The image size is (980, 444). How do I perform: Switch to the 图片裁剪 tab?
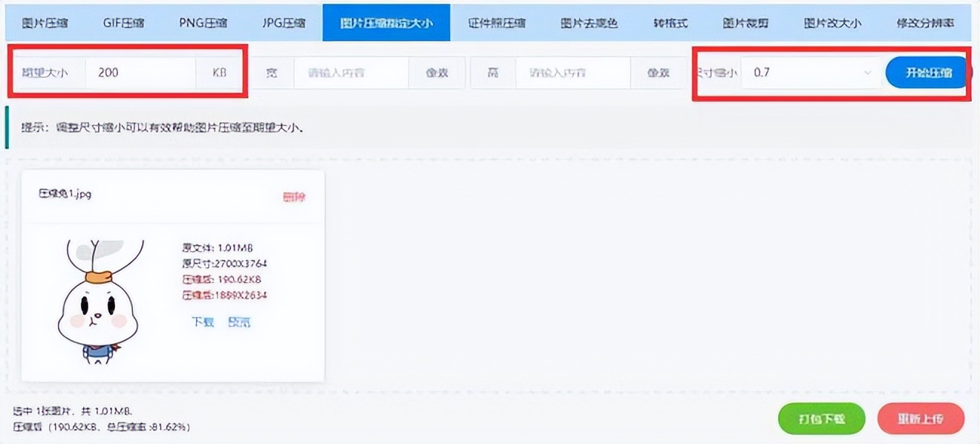pos(747,22)
